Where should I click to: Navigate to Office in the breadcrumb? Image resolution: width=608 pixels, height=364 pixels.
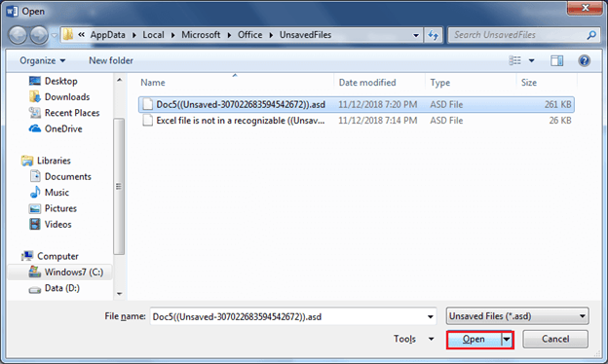tap(250, 35)
